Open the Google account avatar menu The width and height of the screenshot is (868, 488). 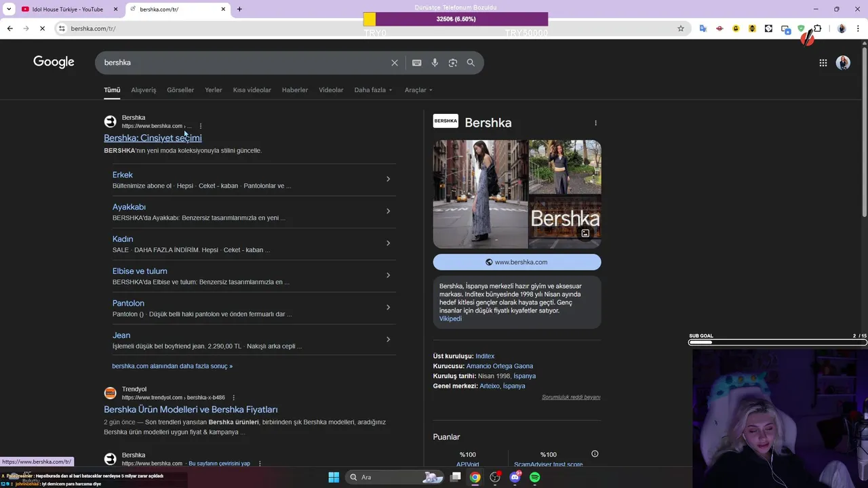(x=843, y=63)
